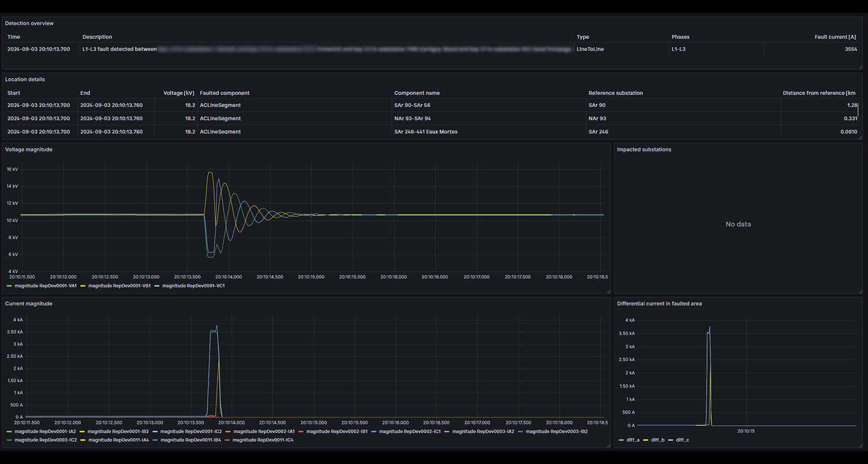
Task: Toggle diff_c series in differential legend
Action: coord(683,440)
